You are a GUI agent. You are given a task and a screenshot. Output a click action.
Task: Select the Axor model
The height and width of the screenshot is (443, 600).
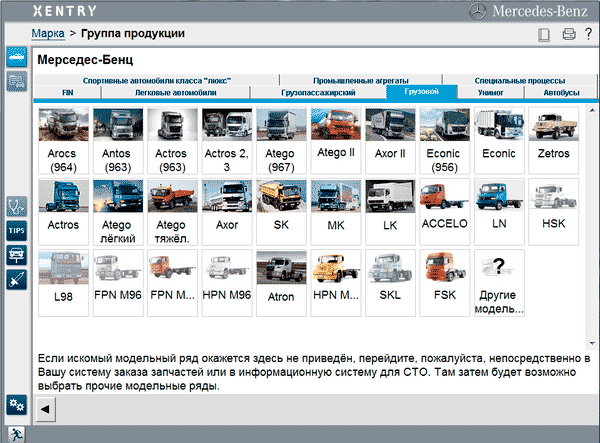click(227, 212)
